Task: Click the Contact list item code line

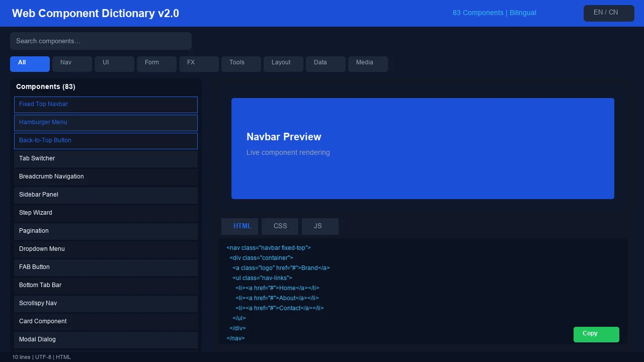Action: click(280, 308)
